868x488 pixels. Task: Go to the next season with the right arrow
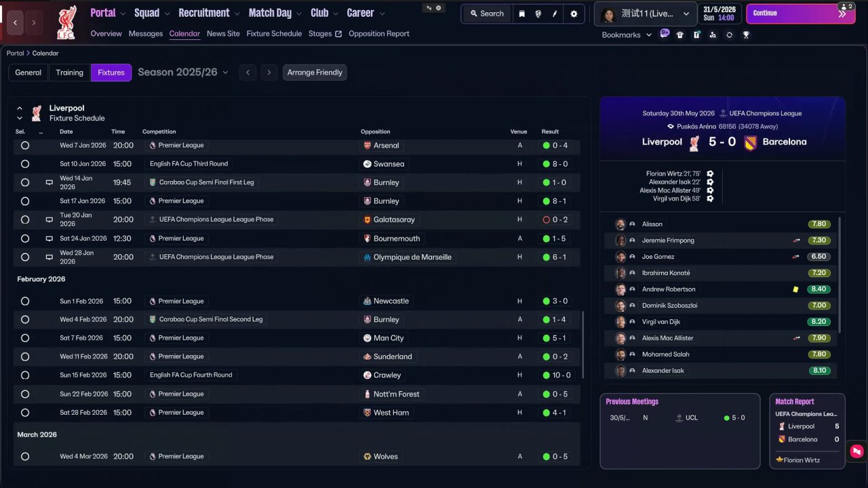click(269, 73)
